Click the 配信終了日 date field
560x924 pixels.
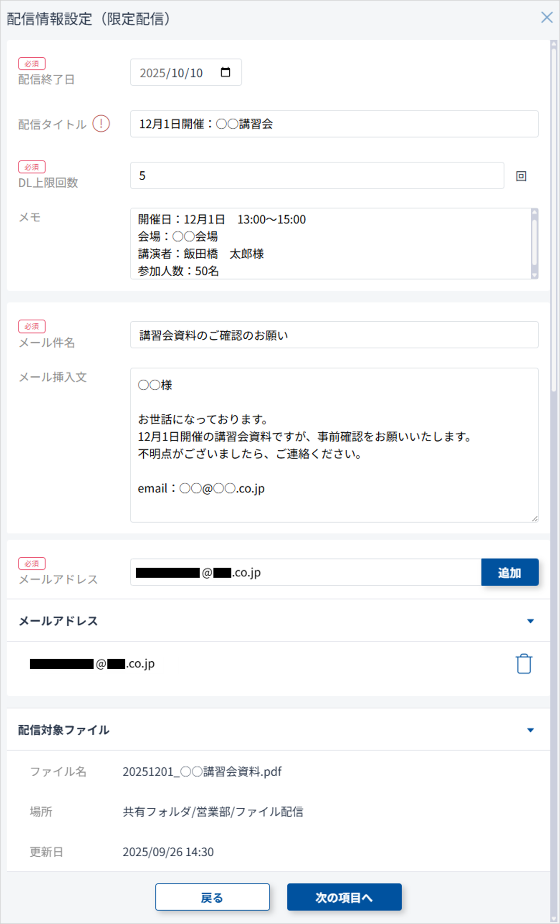click(175, 73)
